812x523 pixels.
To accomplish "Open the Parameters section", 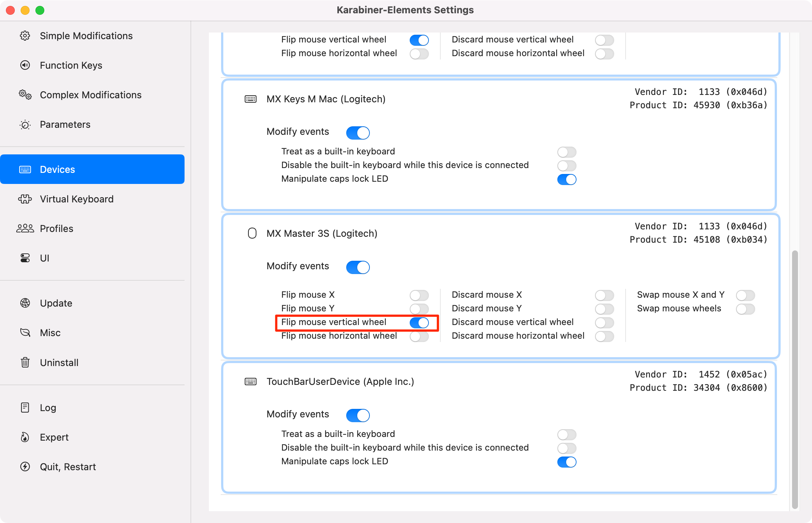I will click(x=65, y=124).
